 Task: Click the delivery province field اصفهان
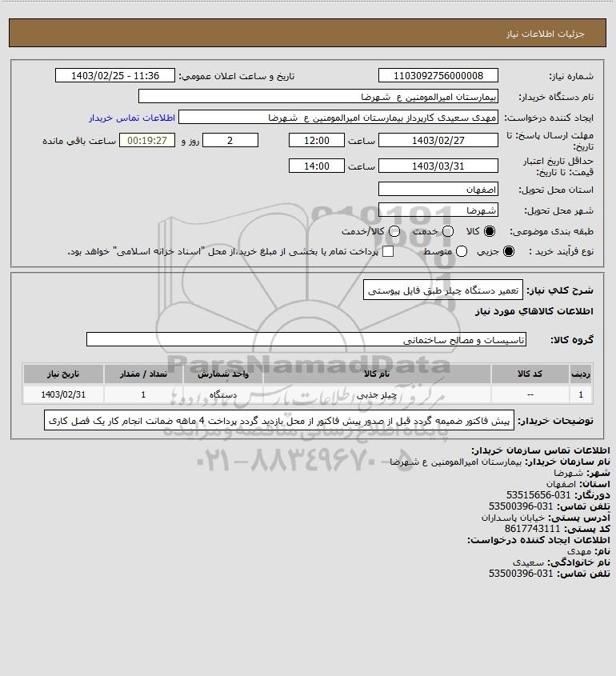(x=438, y=190)
